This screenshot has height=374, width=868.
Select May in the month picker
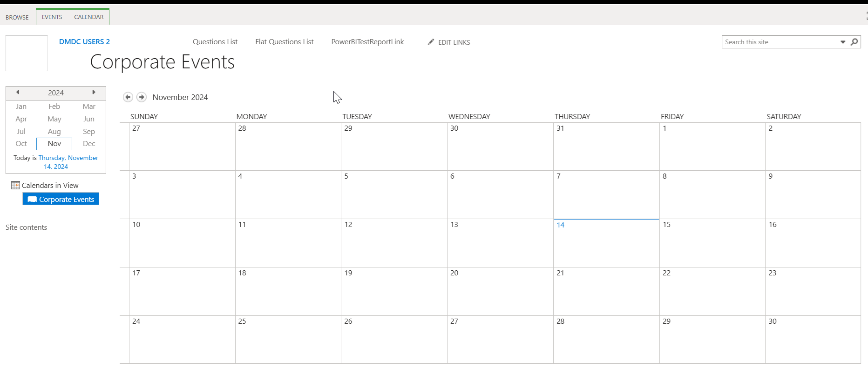54,119
